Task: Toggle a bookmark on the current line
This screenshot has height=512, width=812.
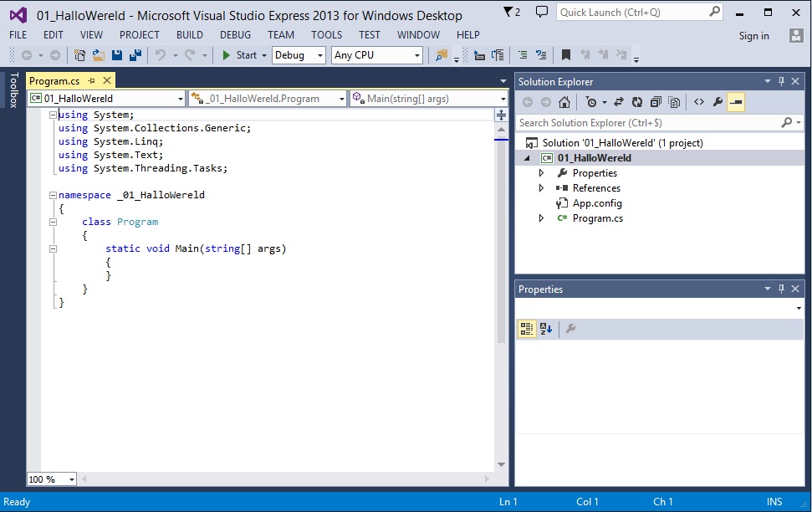Action: tap(566, 55)
